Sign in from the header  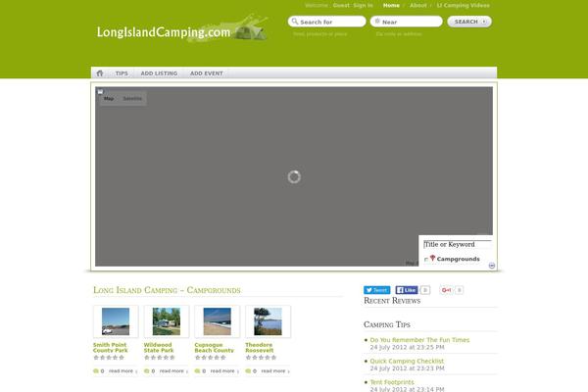pos(363,5)
